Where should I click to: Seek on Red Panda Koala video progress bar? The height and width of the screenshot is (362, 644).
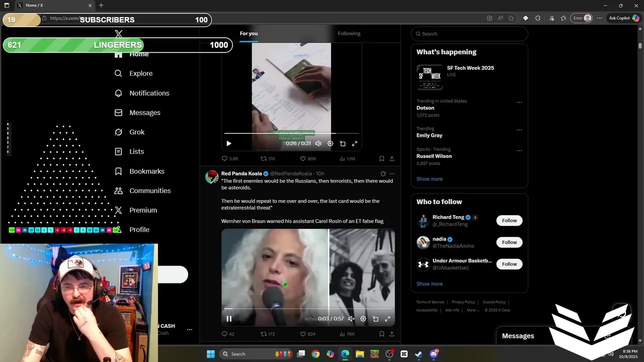[308, 309]
